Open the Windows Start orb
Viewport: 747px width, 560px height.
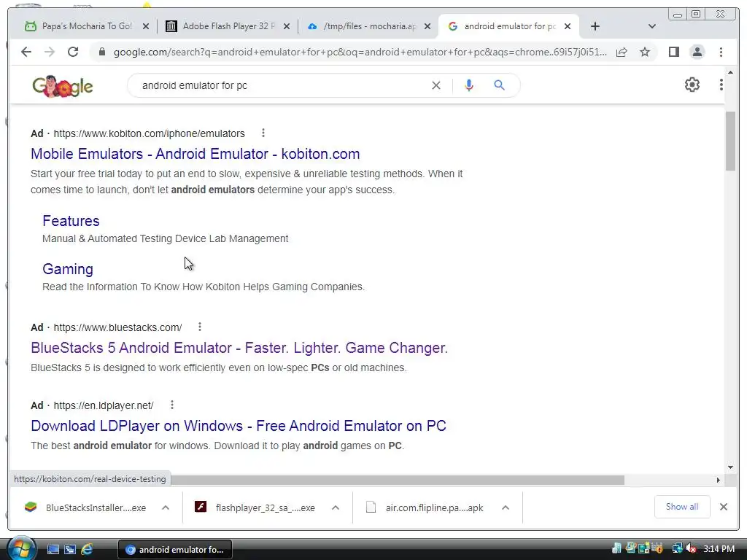point(21,548)
